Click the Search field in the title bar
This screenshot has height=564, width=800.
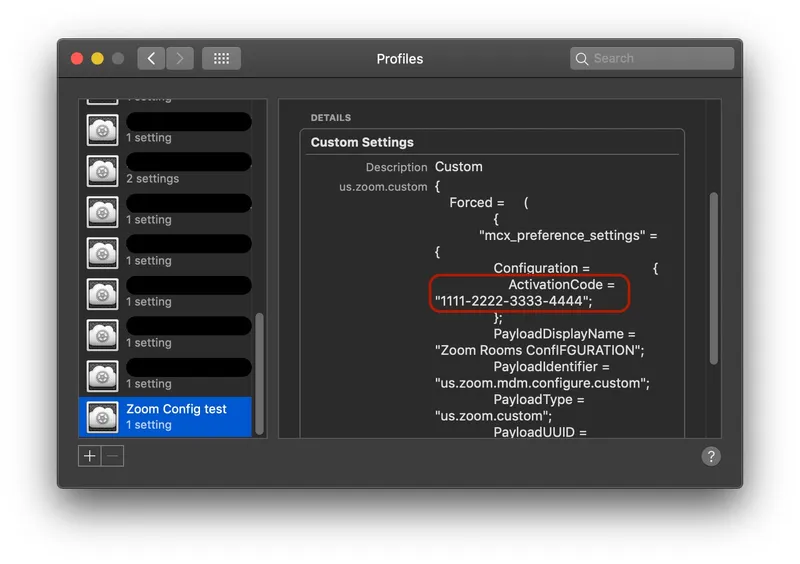[x=652, y=58]
